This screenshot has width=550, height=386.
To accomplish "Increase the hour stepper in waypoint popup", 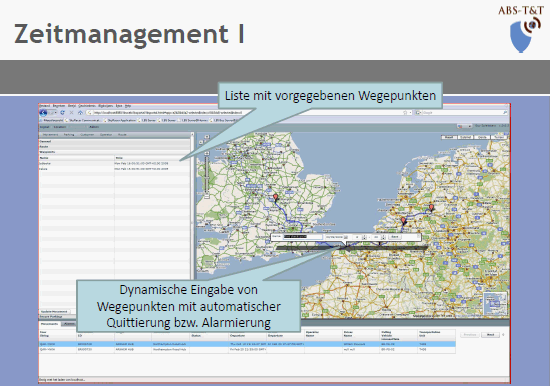I will click(364, 236).
